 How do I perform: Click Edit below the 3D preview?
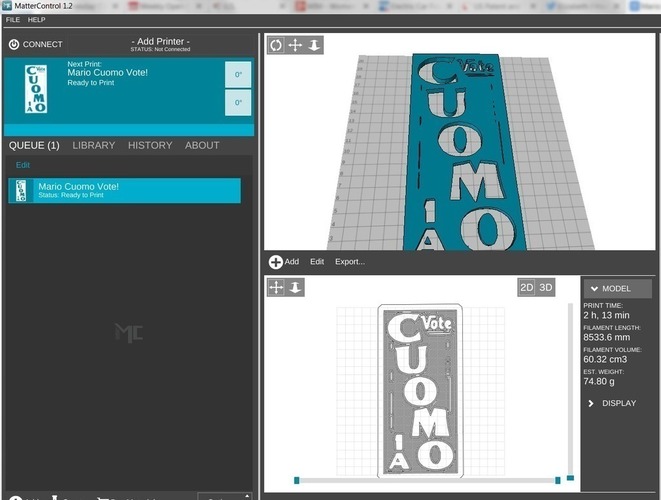[317, 262]
